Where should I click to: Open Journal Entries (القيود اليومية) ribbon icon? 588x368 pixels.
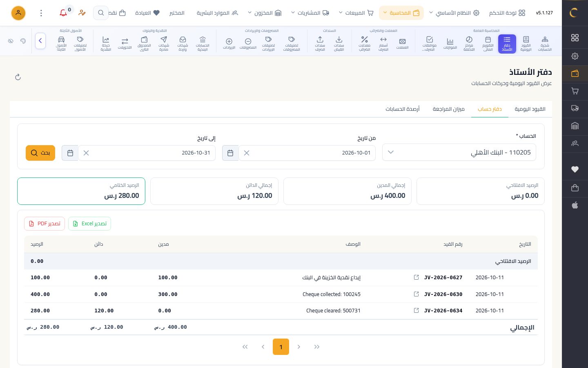point(526,44)
